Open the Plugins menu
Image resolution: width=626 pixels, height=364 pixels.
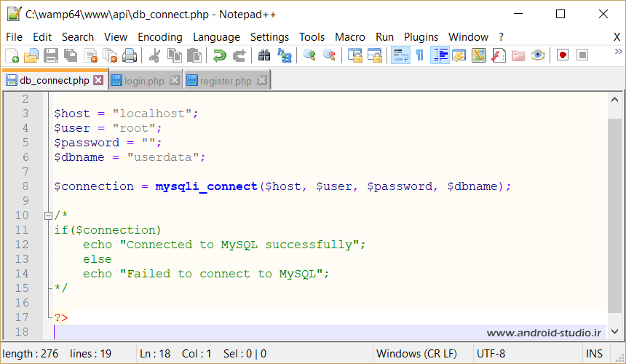[x=421, y=37]
